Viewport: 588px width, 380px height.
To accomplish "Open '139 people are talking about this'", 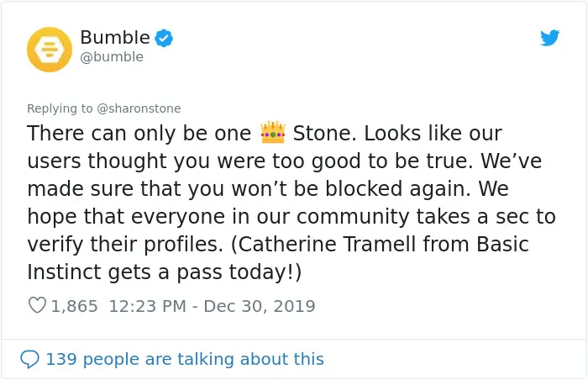I will pyautogui.click(x=185, y=359).
